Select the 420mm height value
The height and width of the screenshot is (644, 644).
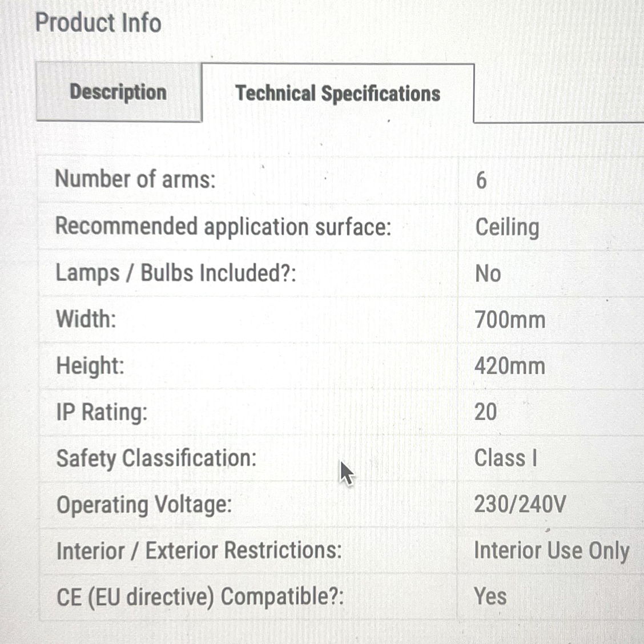pyautogui.click(x=510, y=365)
